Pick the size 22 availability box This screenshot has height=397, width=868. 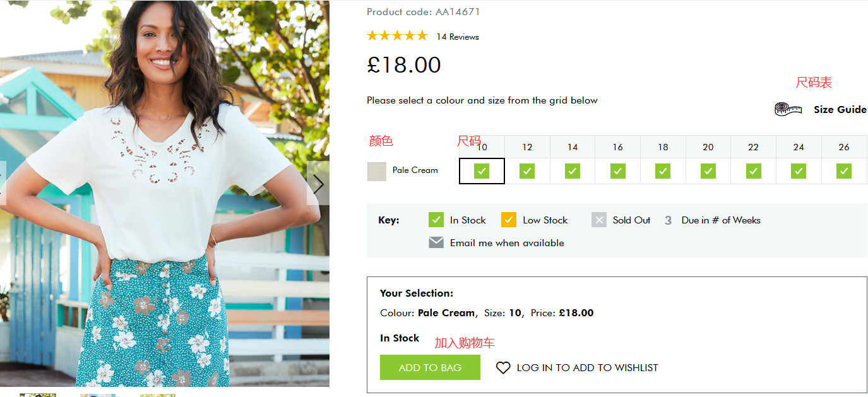pos(754,171)
